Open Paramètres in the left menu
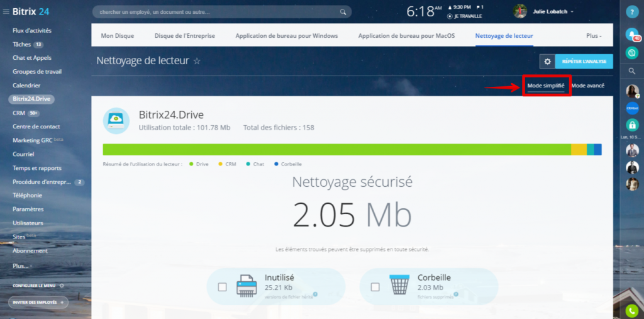Screen dimensions: 644x319 28,210
